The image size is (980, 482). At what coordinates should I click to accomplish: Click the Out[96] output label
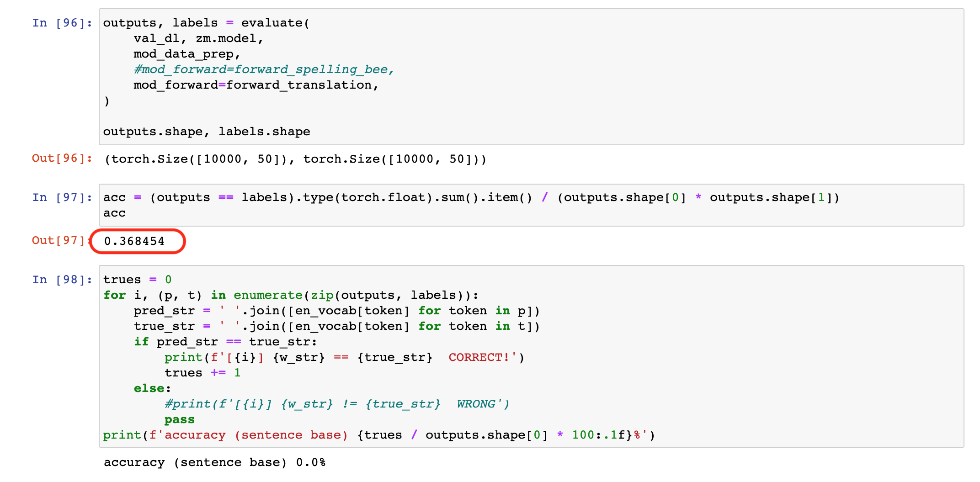tap(62, 158)
